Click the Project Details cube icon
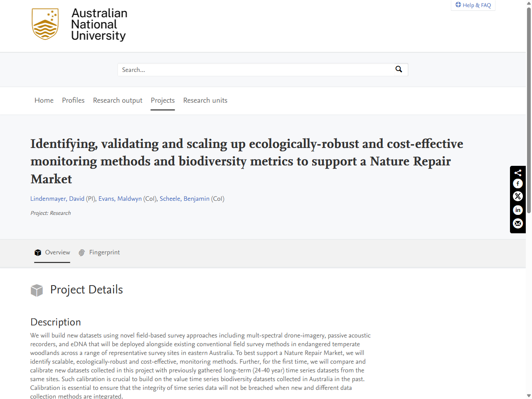 [37, 290]
